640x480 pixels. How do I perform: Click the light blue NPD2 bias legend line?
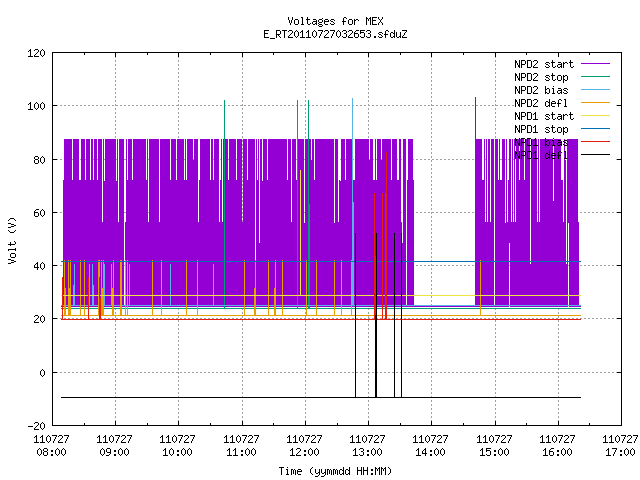pyautogui.click(x=596, y=90)
